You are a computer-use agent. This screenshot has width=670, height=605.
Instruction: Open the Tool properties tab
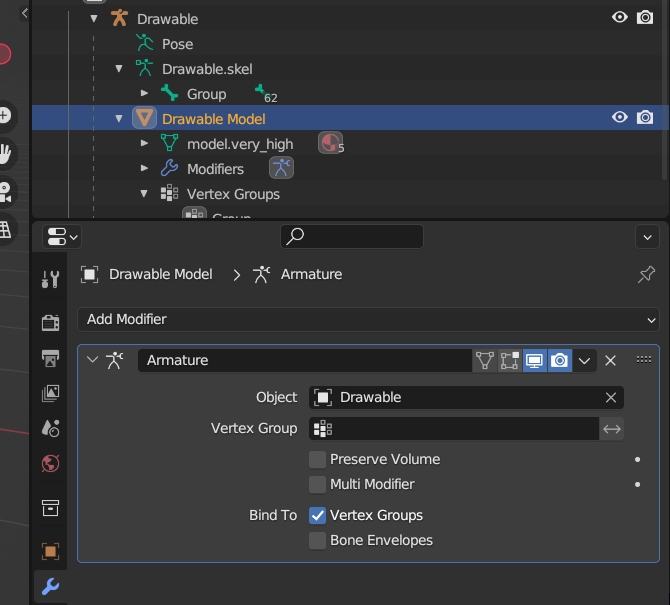50,279
